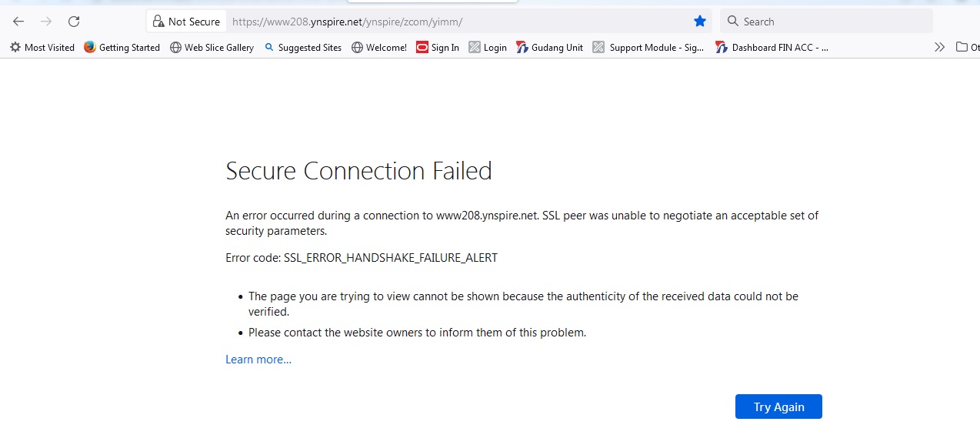Toggle the blue bookmark star
The image size is (980, 445).
coord(699,22)
